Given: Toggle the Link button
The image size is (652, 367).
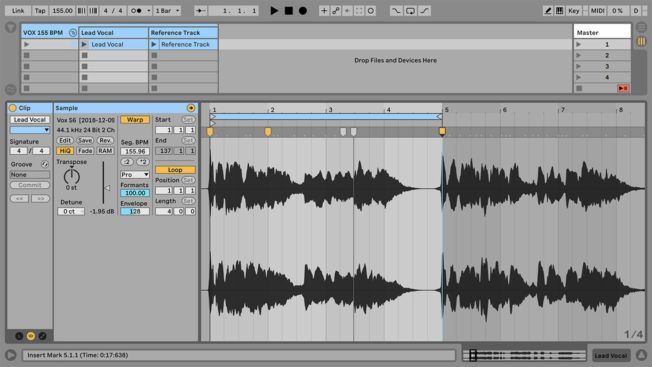Looking at the screenshot, I should tap(18, 11).
